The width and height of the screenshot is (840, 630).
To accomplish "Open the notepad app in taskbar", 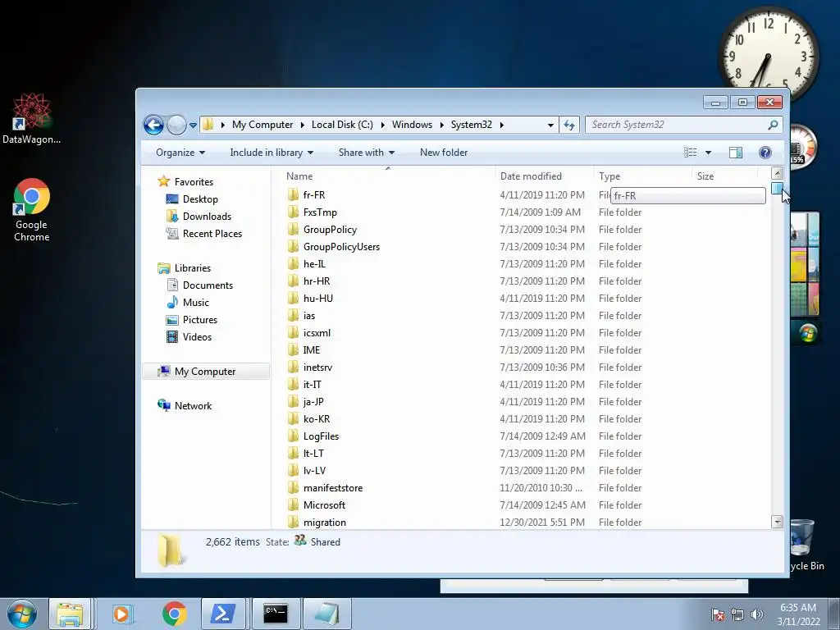I will [327, 614].
